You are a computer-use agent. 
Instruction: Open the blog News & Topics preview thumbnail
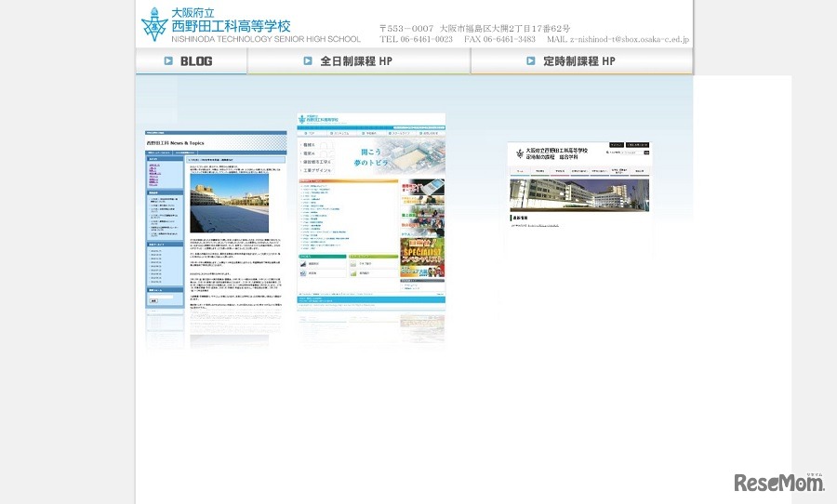point(216,220)
